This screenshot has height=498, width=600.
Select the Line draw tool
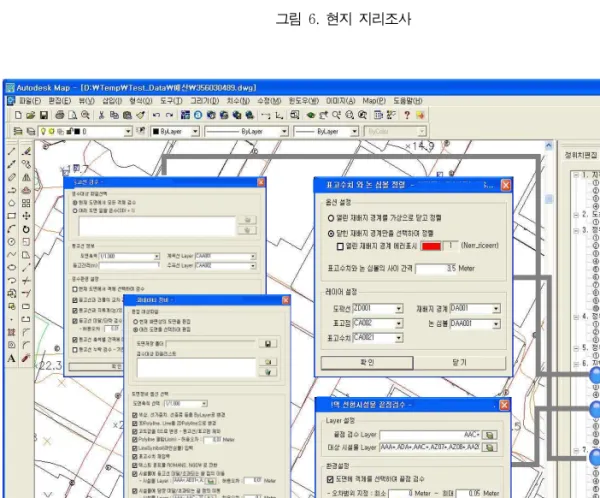12,152
